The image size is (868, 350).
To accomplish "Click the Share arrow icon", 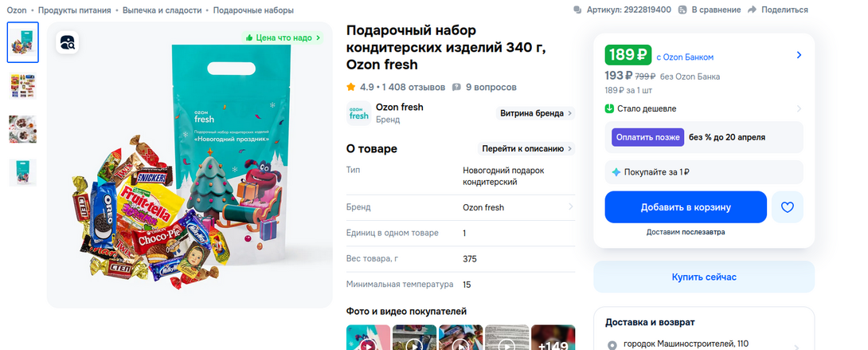I will tap(750, 10).
